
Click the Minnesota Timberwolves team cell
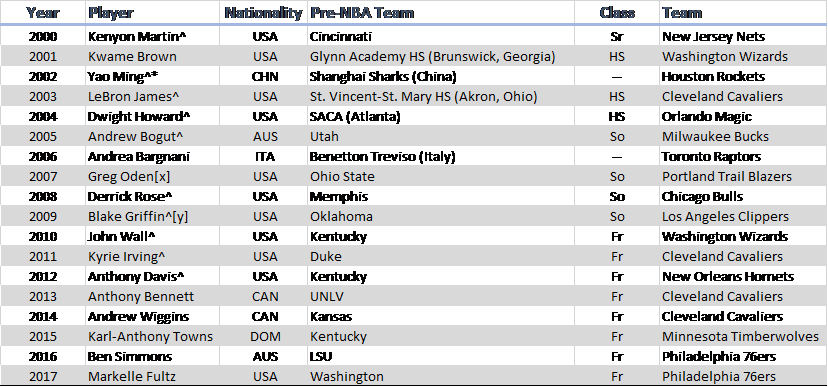pos(744,336)
